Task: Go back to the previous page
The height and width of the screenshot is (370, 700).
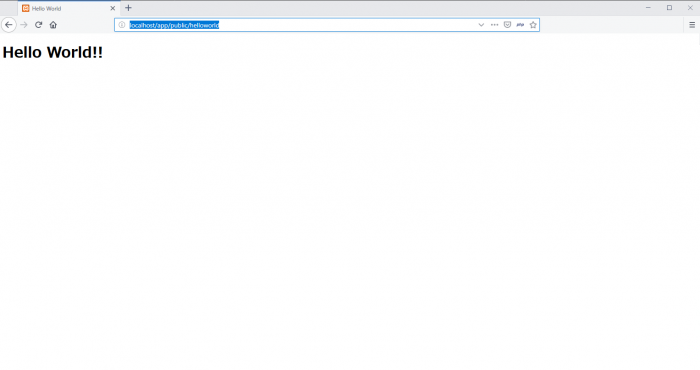Action: (x=8, y=25)
